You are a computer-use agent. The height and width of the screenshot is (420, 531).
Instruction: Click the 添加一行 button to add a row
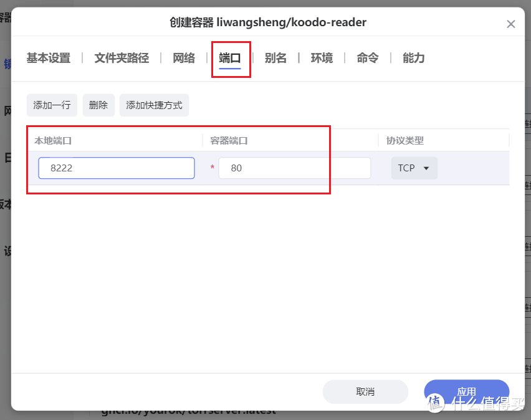52,105
